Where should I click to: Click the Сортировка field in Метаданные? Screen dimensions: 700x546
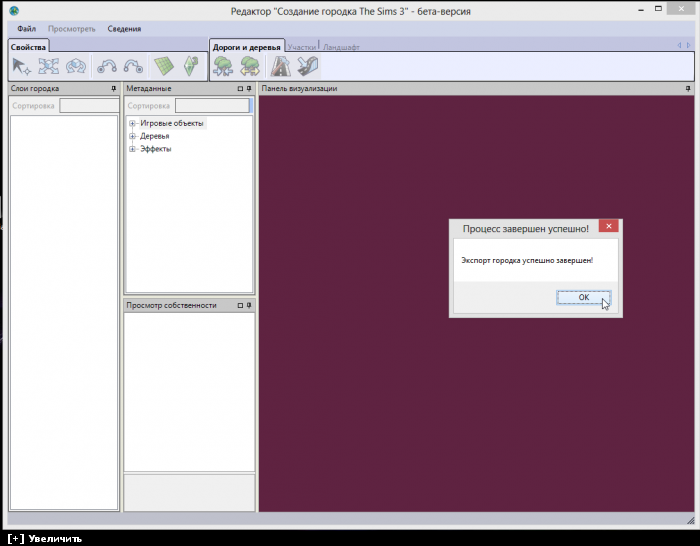tap(212, 105)
